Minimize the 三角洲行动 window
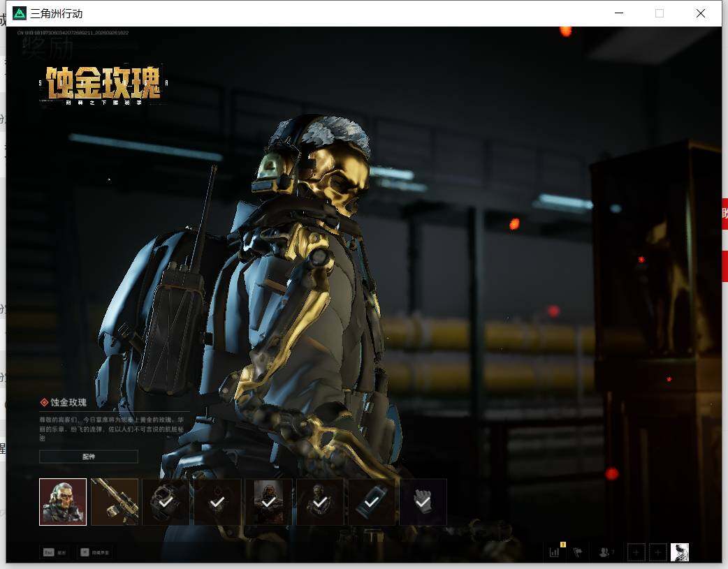728x569 pixels. [x=619, y=13]
